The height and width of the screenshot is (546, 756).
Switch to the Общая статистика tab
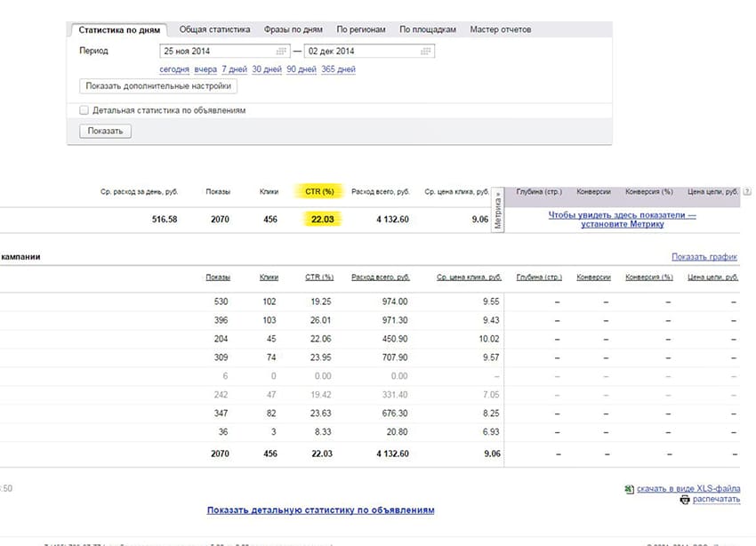(214, 29)
